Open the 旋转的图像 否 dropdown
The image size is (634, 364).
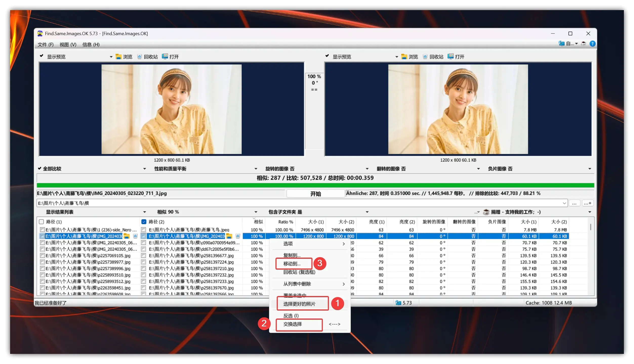pyautogui.click(x=367, y=169)
